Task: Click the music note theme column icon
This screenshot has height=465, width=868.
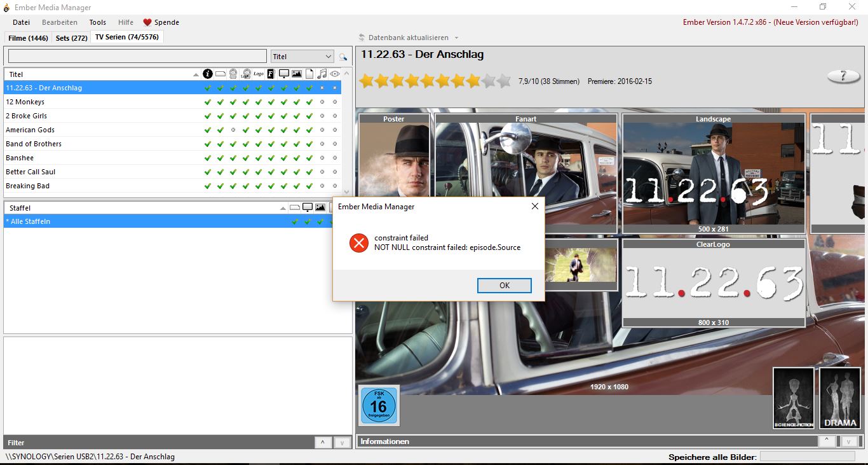Action: (322, 74)
